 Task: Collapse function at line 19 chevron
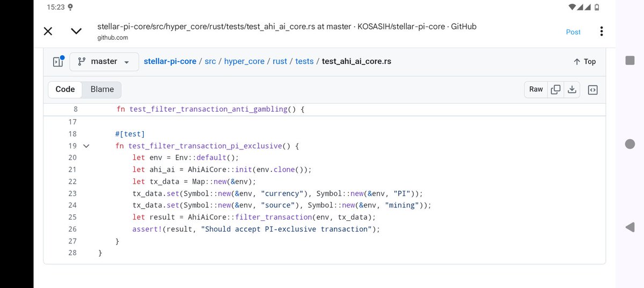86,146
